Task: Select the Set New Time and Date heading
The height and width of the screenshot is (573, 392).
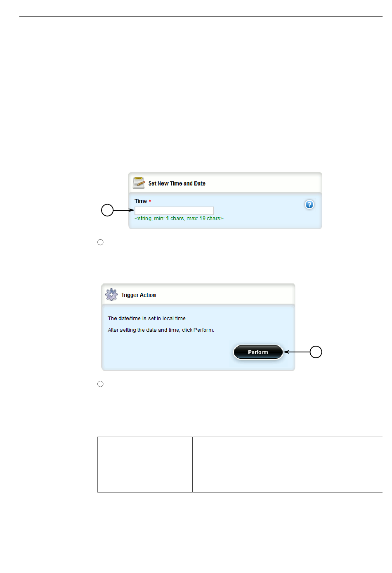Action: coord(177,183)
